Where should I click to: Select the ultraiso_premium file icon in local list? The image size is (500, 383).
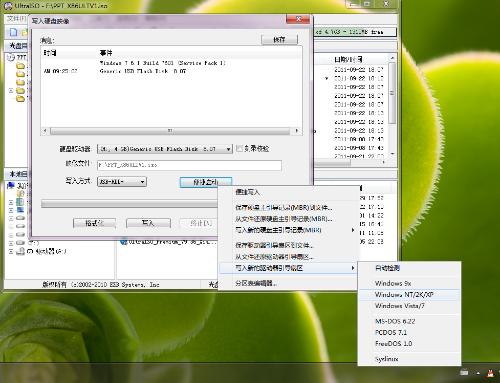(124, 241)
